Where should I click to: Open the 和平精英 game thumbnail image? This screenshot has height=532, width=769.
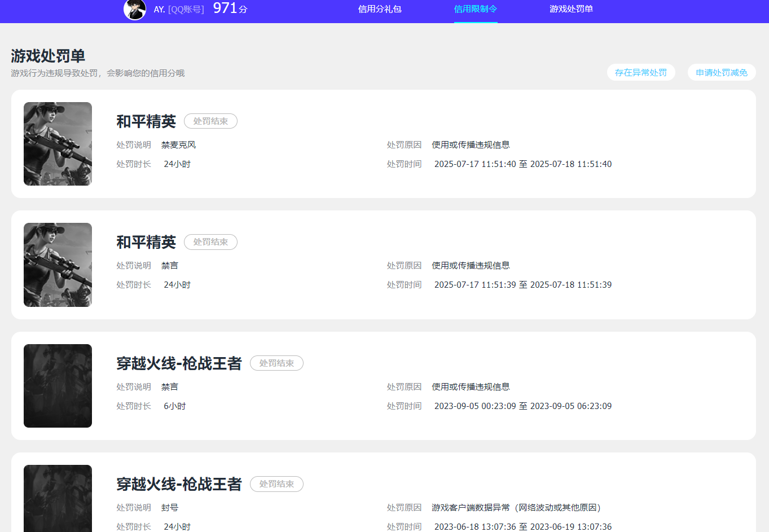(58, 144)
